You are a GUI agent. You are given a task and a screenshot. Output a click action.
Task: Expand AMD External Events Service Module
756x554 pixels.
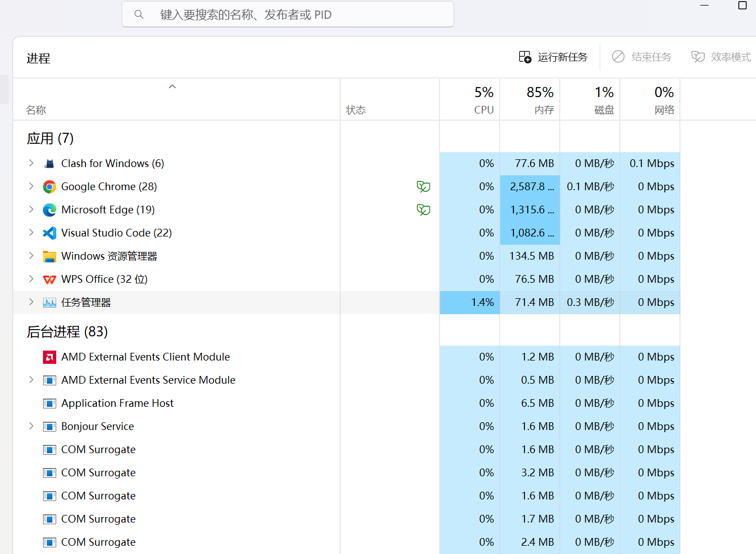point(31,380)
